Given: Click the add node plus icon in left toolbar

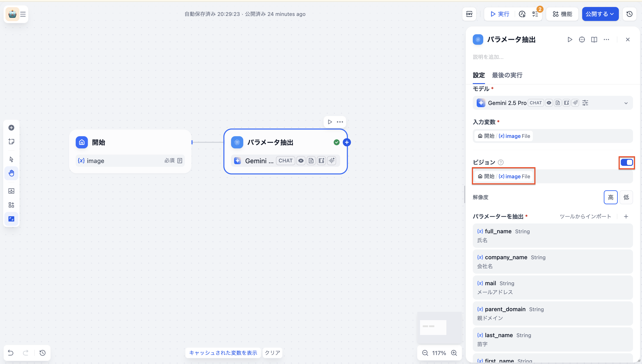Looking at the screenshot, I should [11, 128].
